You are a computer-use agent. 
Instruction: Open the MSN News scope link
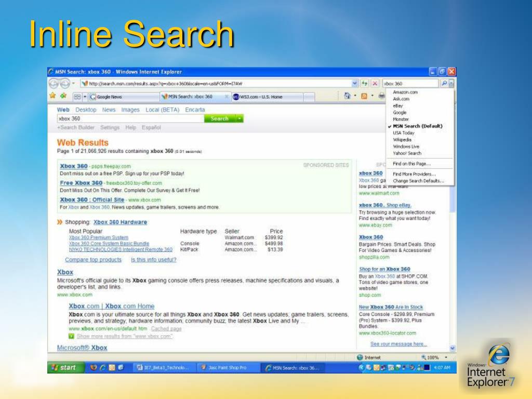[109, 110]
